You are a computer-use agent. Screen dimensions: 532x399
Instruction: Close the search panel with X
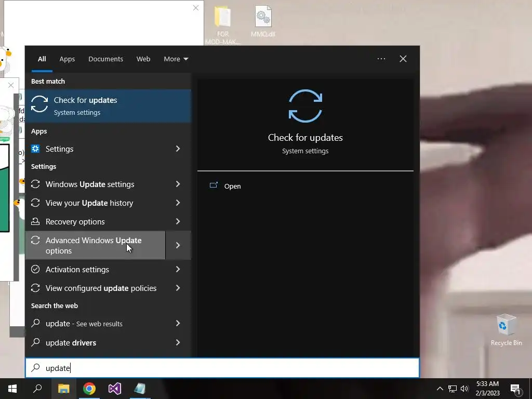point(403,59)
